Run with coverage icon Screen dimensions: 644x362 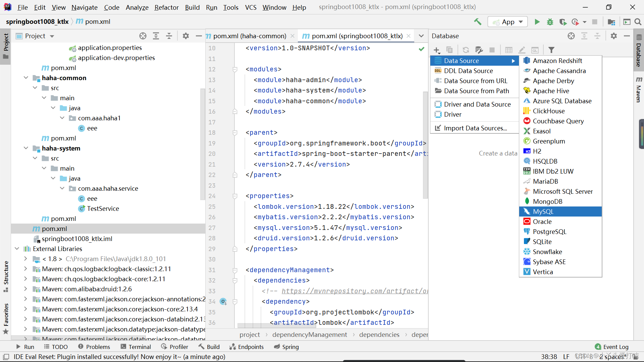[x=563, y=22]
